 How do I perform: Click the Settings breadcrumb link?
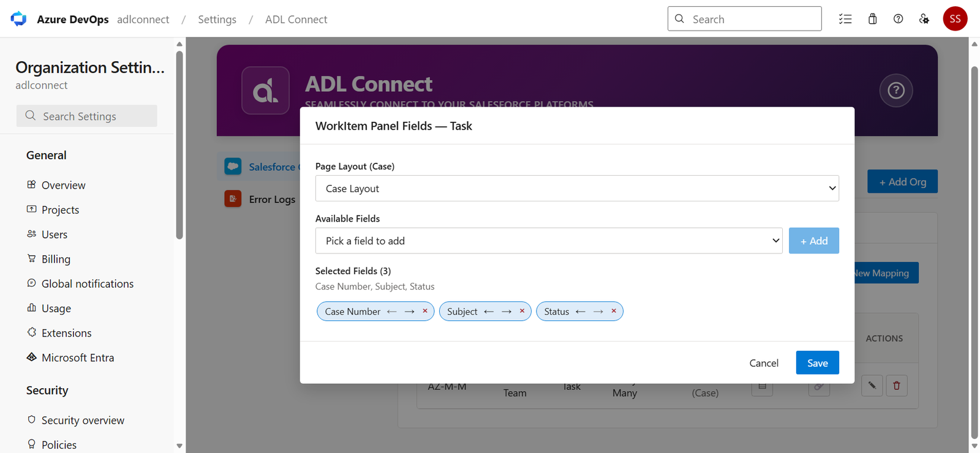[217, 19]
